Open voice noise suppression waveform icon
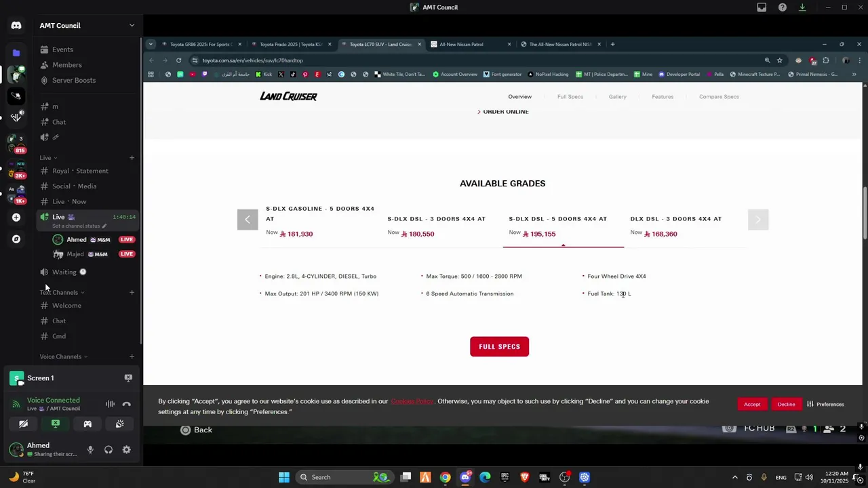This screenshot has width=868, height=488. point(110,404)
